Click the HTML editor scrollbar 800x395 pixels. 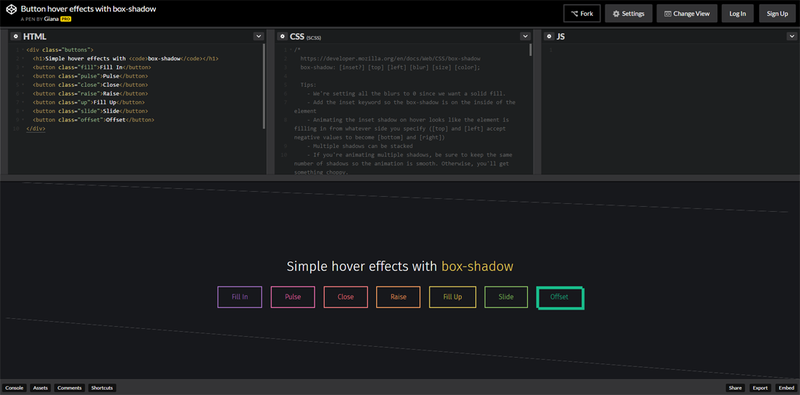[x=264, y=86]
